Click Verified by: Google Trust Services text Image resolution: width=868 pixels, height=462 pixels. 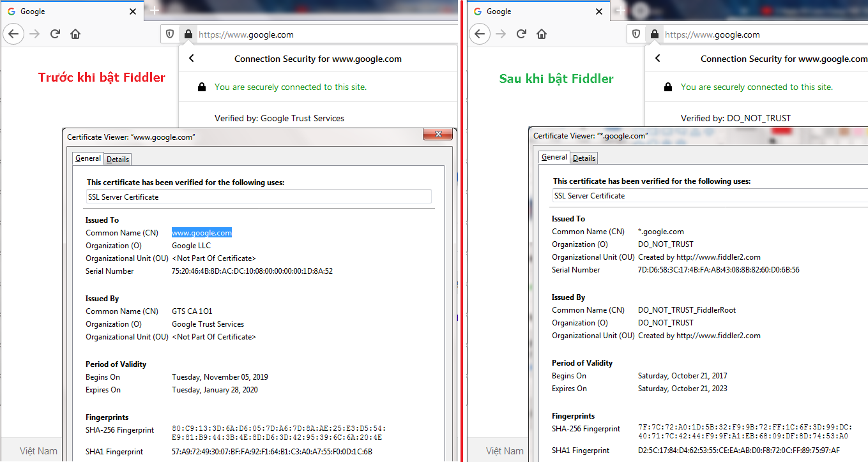click(x=279, y=118)
